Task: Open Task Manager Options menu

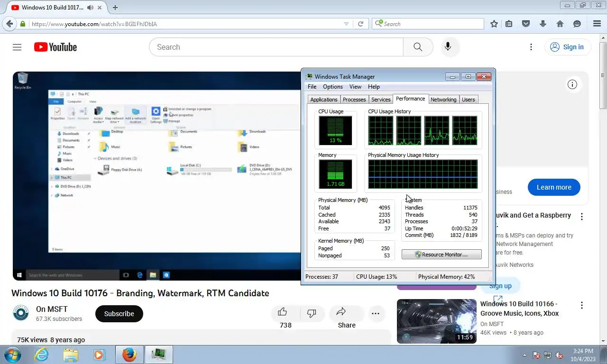Action: point(333,87)
